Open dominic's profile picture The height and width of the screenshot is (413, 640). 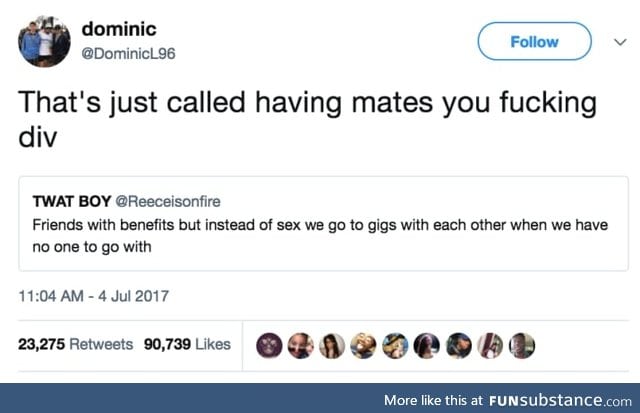(44, 41)
